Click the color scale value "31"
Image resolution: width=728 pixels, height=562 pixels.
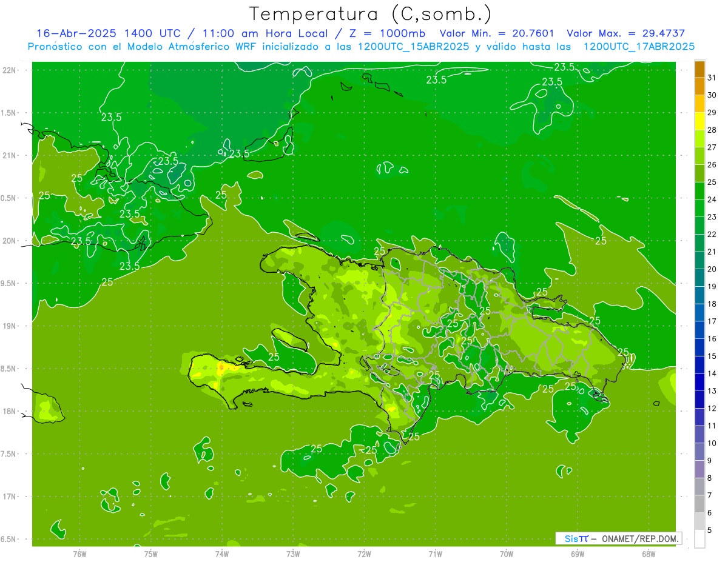(712, 78)
